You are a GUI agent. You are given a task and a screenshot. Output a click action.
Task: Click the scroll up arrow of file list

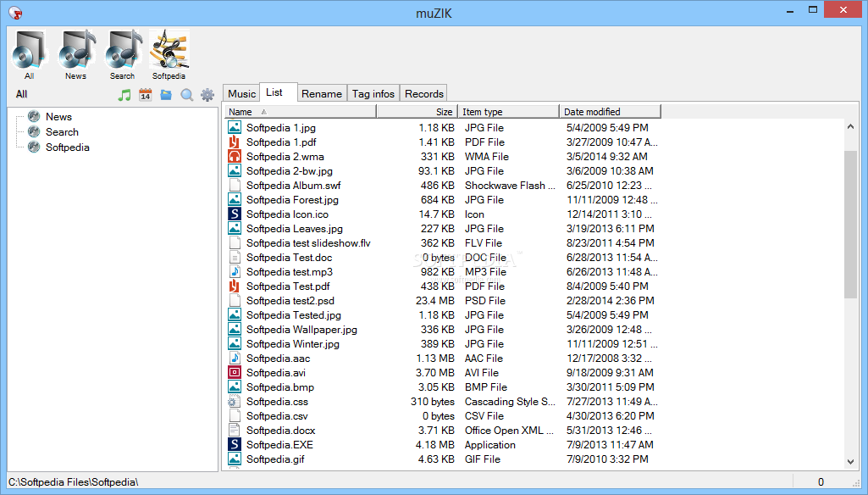pyautogui.click(x=850, y=127)
